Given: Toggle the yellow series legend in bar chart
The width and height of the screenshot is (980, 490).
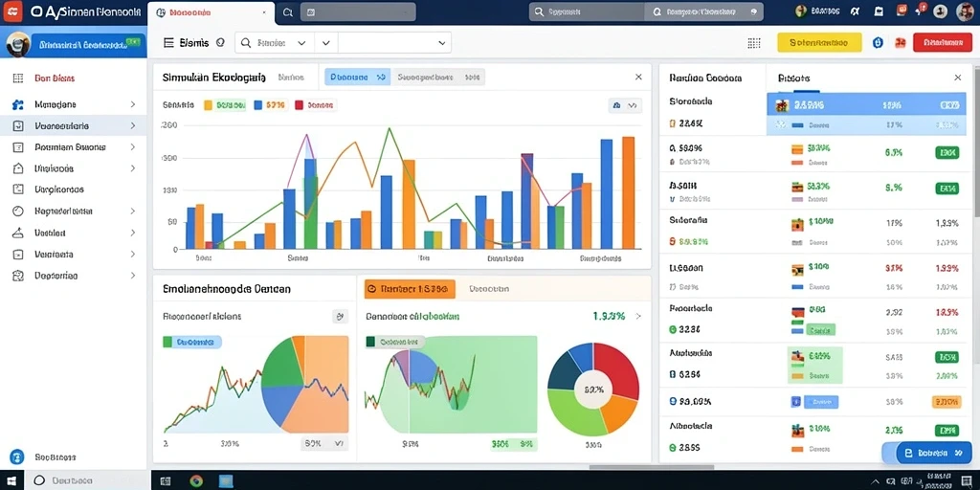Looking at the screenshot, I should click(x=208, y=105).
